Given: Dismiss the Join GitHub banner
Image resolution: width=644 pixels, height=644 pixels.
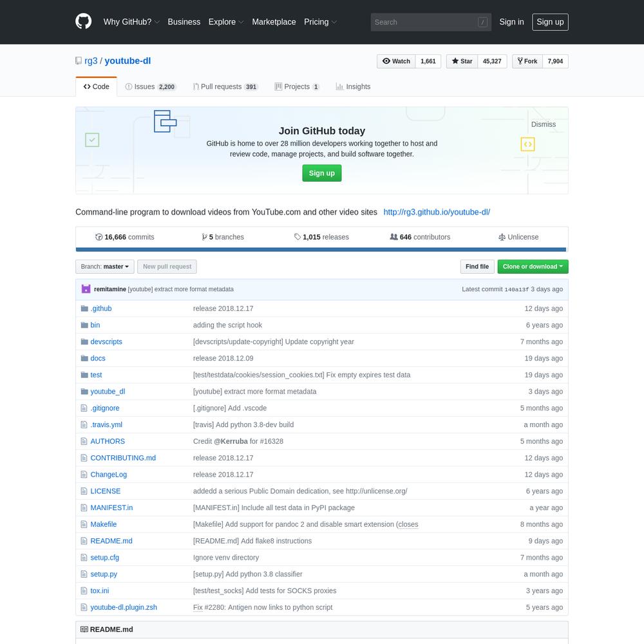Looking at the screenshot, I should 544,124.
